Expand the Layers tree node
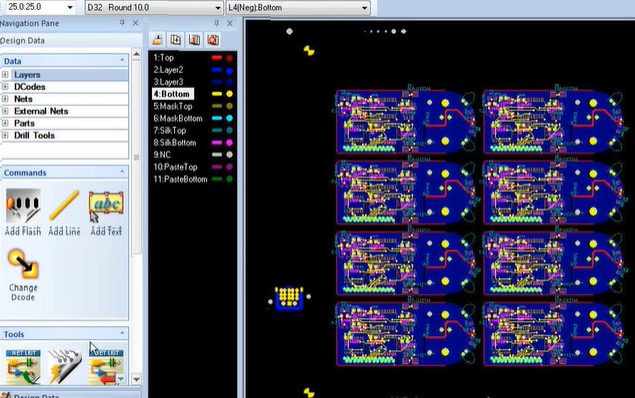 click(x=5, y=74)
